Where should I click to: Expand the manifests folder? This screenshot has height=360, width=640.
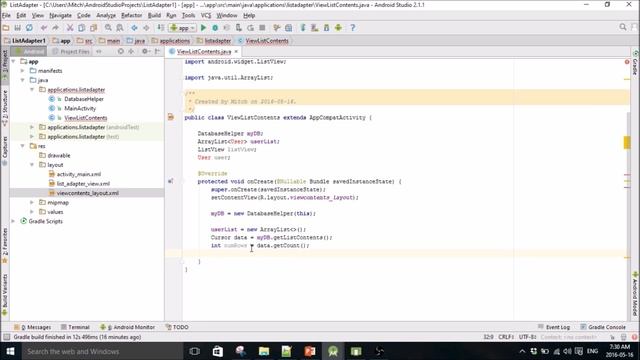23,71
